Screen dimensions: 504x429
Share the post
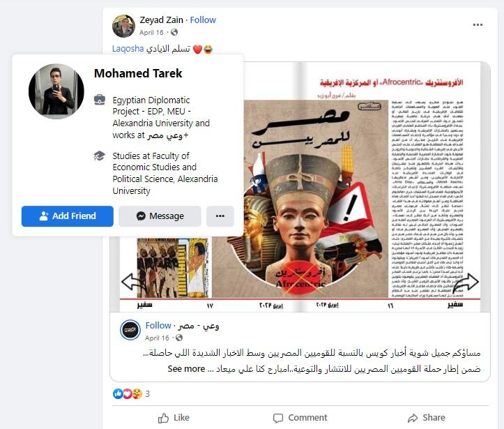pos(426,418)
